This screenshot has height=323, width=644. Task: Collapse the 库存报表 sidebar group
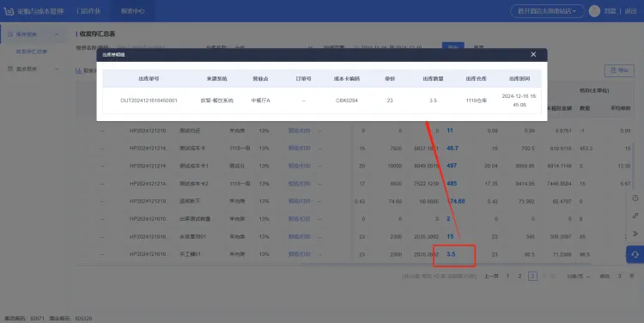[x=57, y=34]
